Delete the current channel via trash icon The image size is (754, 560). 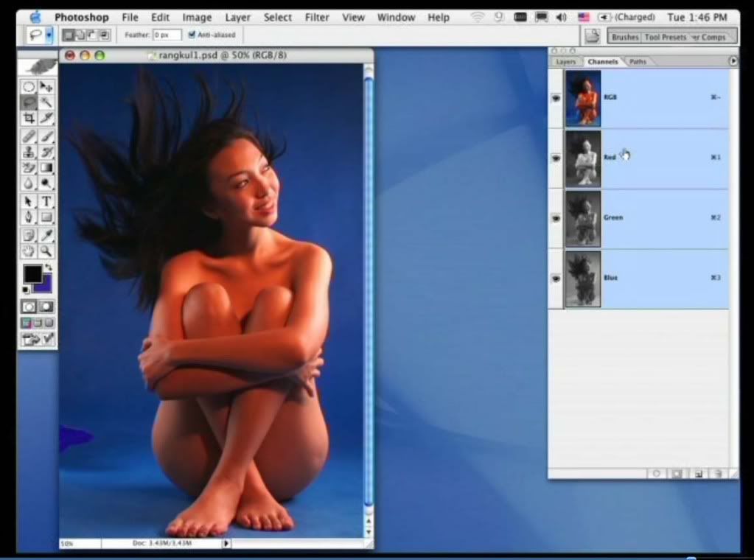point(717,474)
